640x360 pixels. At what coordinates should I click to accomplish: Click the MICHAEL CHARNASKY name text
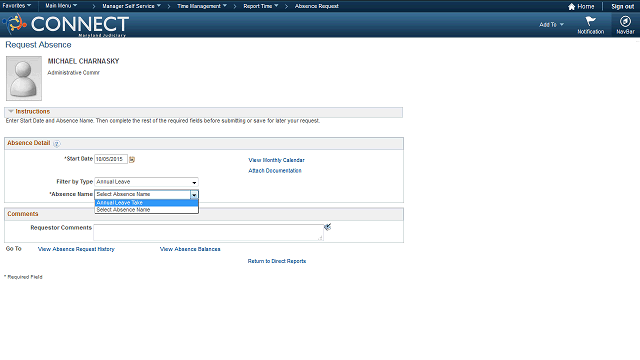click(x=83, y=61)
